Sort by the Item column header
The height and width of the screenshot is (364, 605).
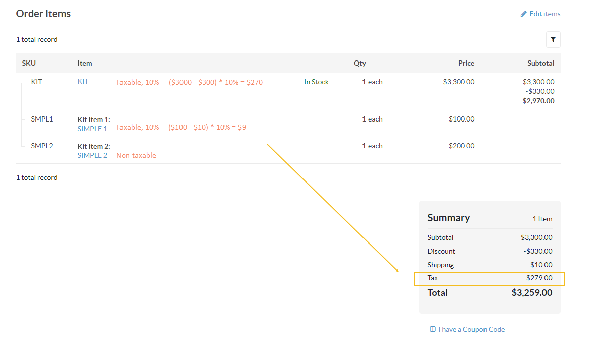85,63
